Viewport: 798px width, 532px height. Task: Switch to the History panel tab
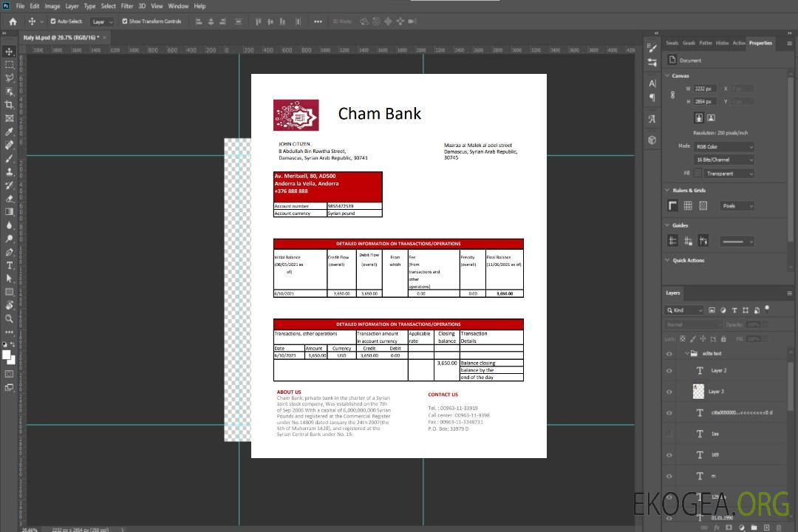722,44
